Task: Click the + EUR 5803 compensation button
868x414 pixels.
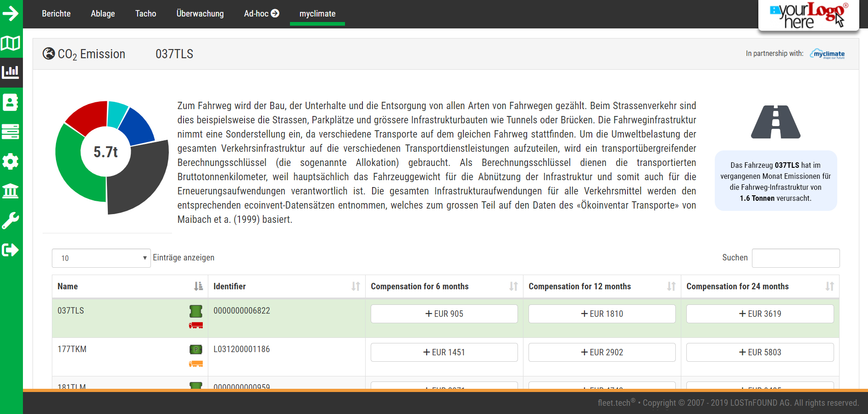Action: pyautogui.click(x=760, y=352)
